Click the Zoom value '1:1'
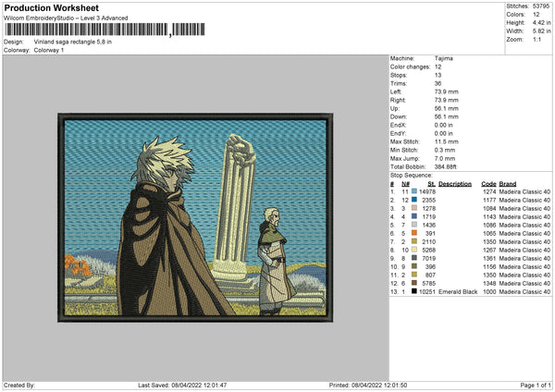The width and height of the screenshot is (555, 392). click(x=536, y=39)
